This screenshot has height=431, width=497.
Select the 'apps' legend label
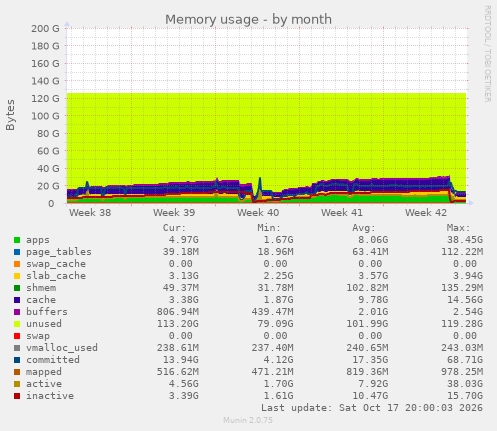38,240
